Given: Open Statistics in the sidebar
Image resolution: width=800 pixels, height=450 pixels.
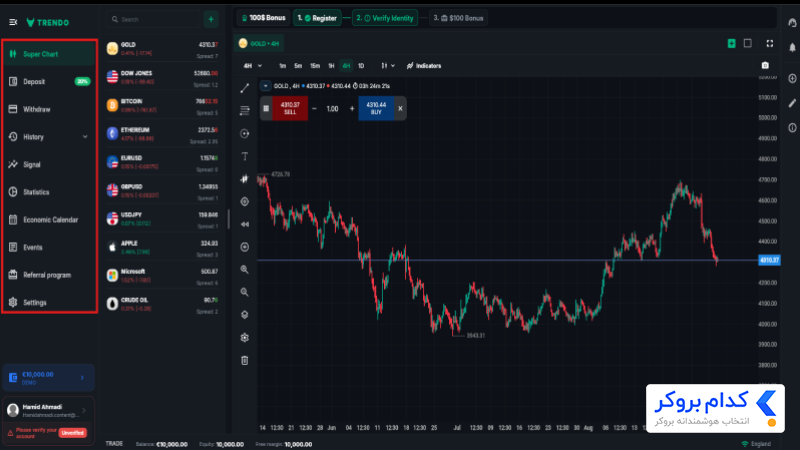Looking at the screenshot, I should [x=49, y=192].
